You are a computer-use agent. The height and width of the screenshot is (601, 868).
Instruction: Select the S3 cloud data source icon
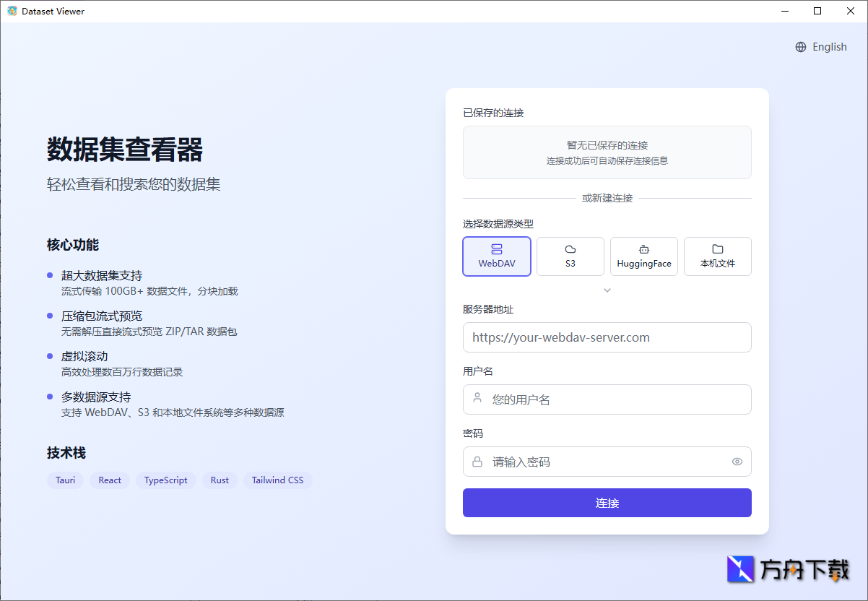[570, 248]
